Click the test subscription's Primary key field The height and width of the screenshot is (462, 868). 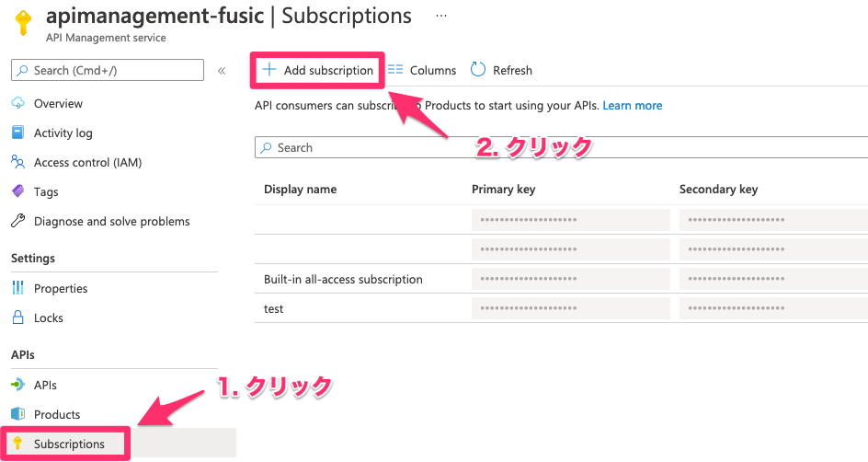(x=570, y=308)
